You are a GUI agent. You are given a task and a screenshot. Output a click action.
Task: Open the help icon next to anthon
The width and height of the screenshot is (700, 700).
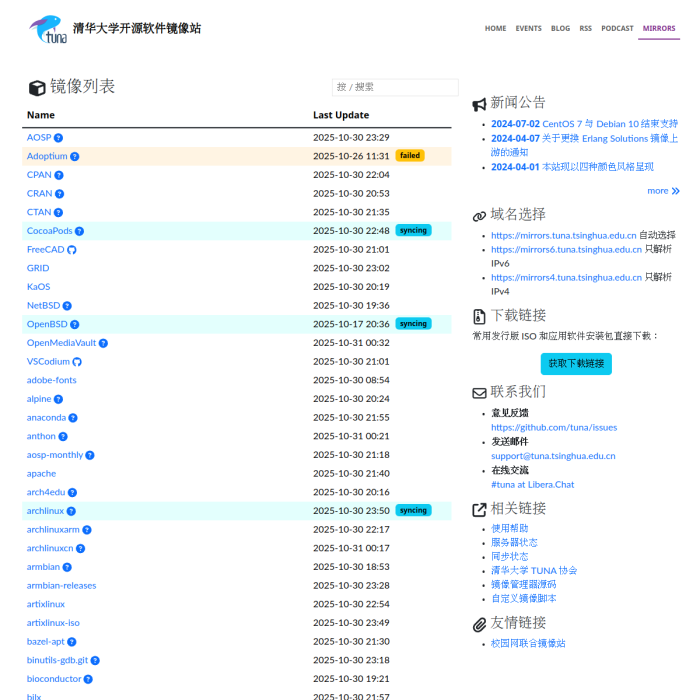tap(63, 437)
